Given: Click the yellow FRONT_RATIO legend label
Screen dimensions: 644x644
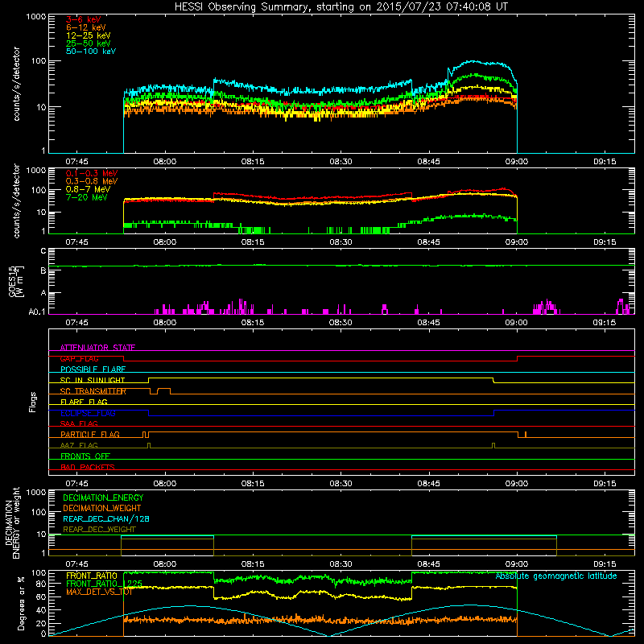Looking at the screenshot, I should point(92,576).
